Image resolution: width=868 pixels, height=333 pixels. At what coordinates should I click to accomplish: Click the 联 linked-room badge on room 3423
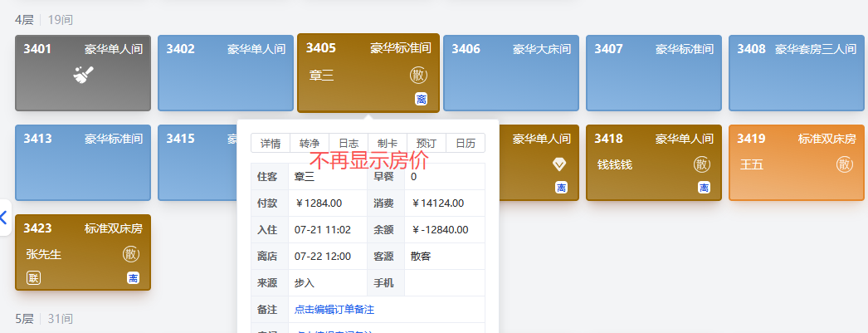33,277
